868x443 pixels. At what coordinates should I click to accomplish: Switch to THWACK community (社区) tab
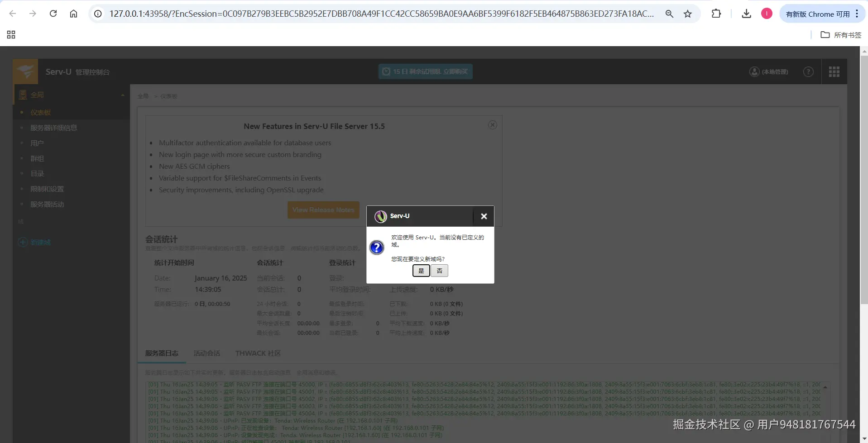(x=258, y=353)
